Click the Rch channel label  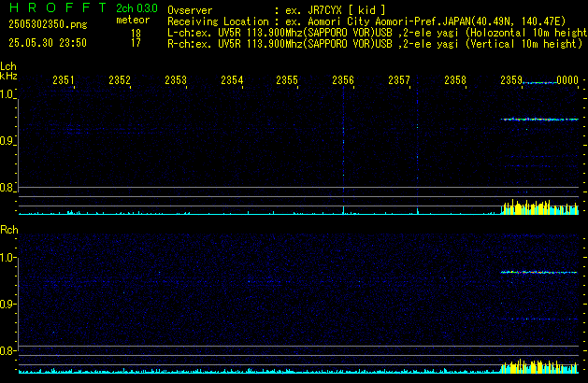pos(9,230)
